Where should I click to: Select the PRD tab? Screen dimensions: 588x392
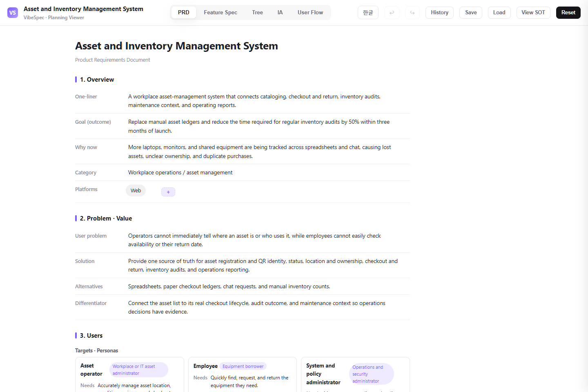tap(184, 13)
